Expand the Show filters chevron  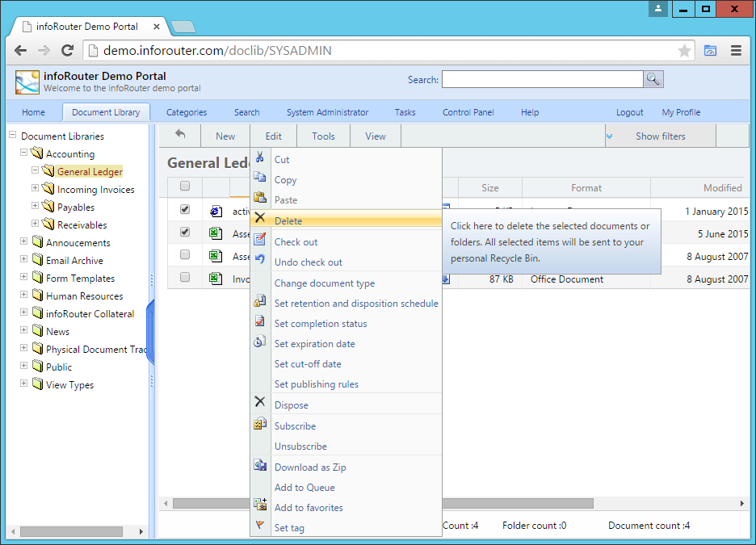610,136
